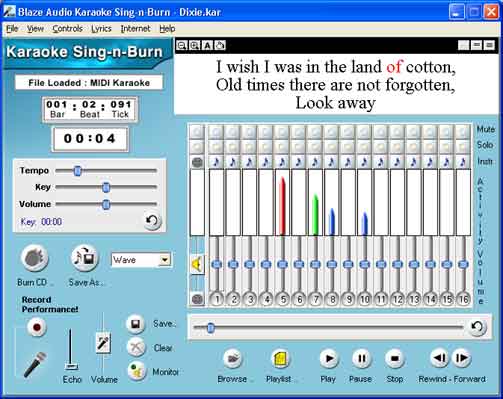Start recording with the red Record button

pos(37,327)
